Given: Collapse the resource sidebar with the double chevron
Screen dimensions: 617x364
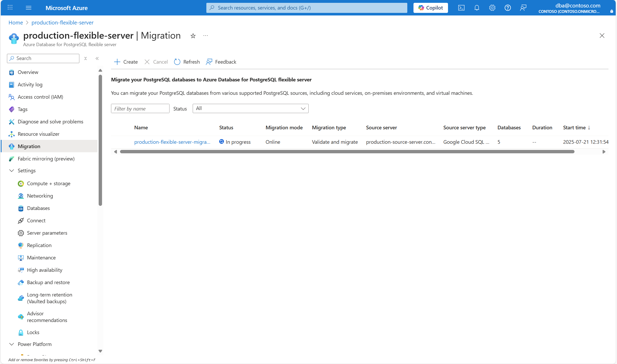Looking at the screenshot, I should coord(97,58).
